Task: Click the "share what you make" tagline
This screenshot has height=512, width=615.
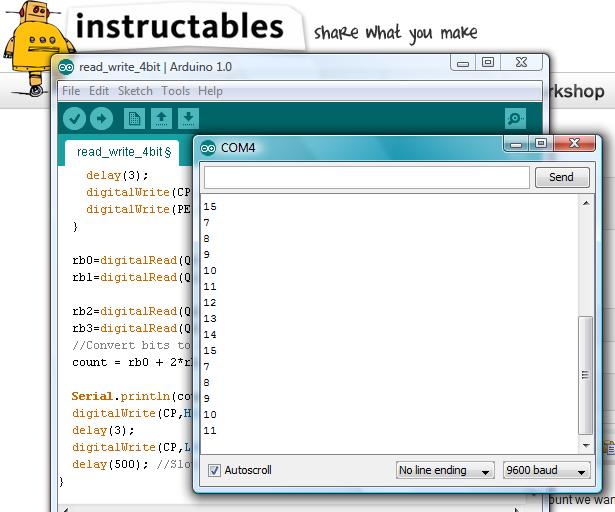Action: (396, 33)
